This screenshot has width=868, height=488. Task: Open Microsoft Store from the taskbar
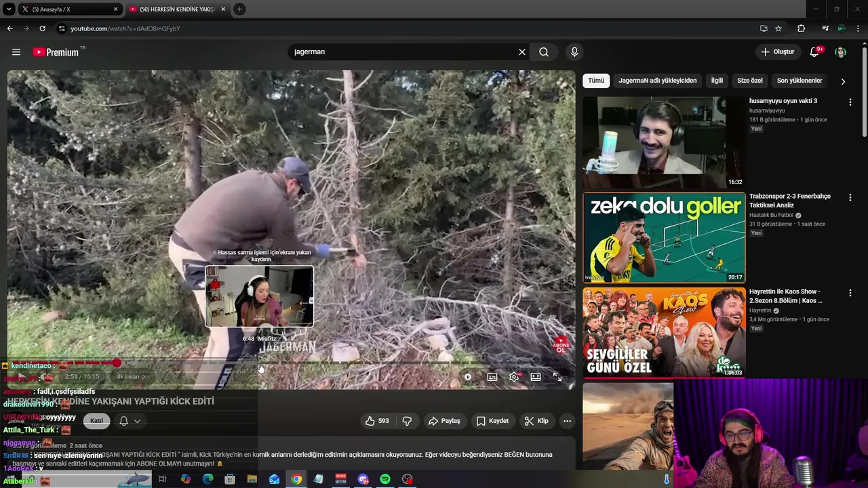coord(230,479)
